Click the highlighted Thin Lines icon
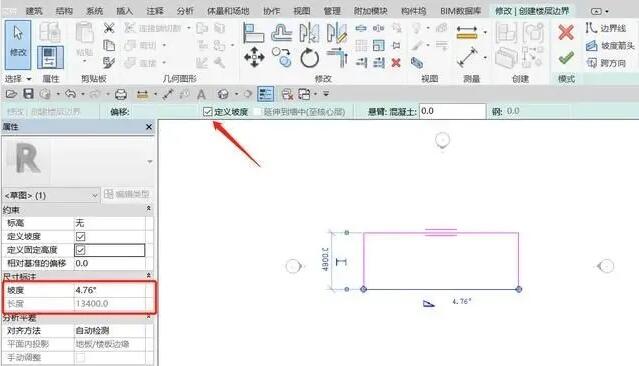 click(x=265, y=94)
